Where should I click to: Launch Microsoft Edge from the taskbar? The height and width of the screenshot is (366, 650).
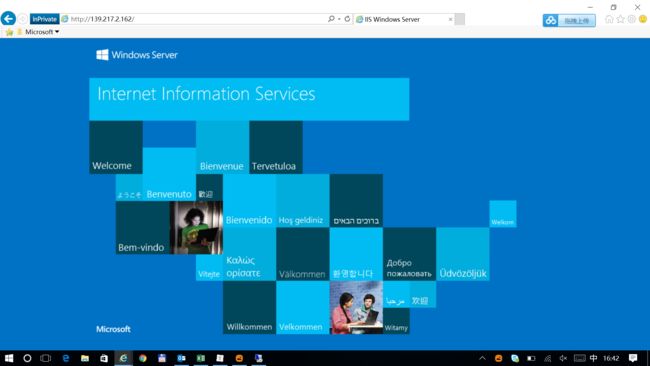click(x=65, y=358)
